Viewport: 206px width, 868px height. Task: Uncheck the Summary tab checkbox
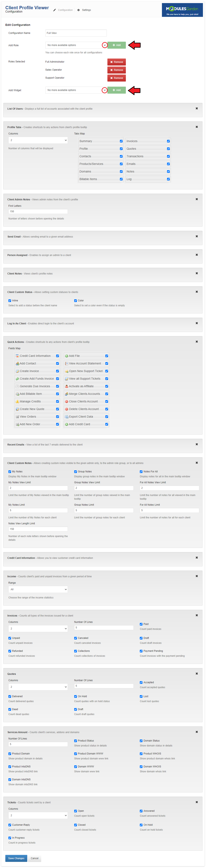pyautogui.click(x=121, y=141)
